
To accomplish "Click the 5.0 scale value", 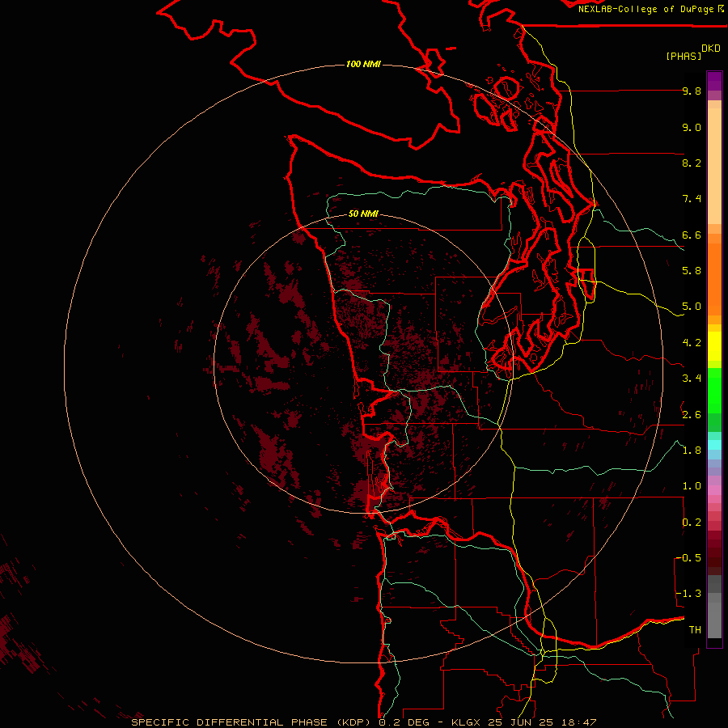I will [692, 307].
